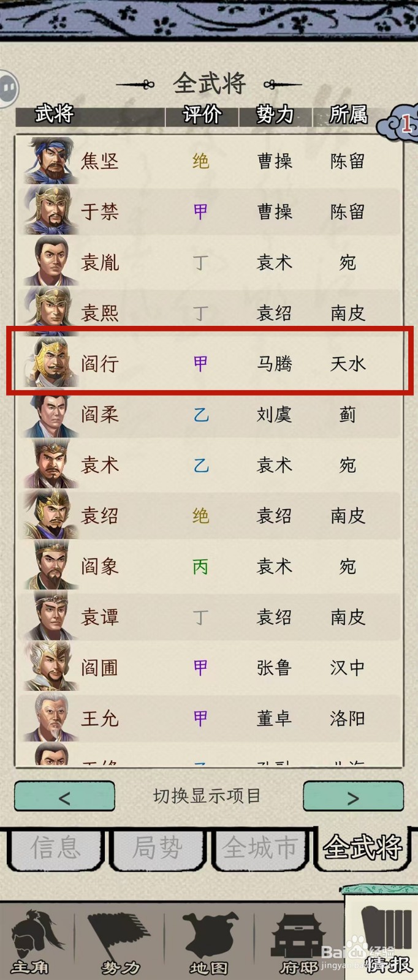The image size is (418, 980).
Task: Select the highlighted 阎行 row
Action: pyautogui.click(x=210, y=361)
